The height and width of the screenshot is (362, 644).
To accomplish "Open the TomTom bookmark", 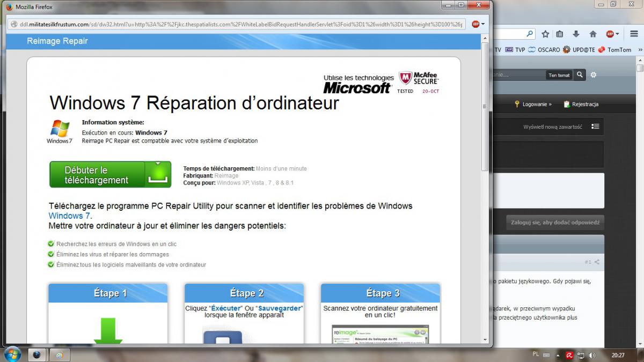I will (x=615, y=50).
